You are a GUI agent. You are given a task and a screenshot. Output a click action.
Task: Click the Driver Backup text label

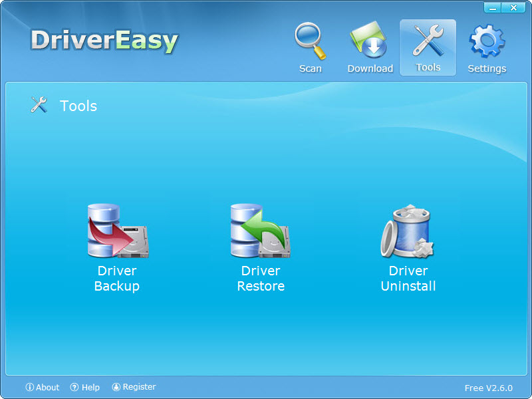point(117,279)
